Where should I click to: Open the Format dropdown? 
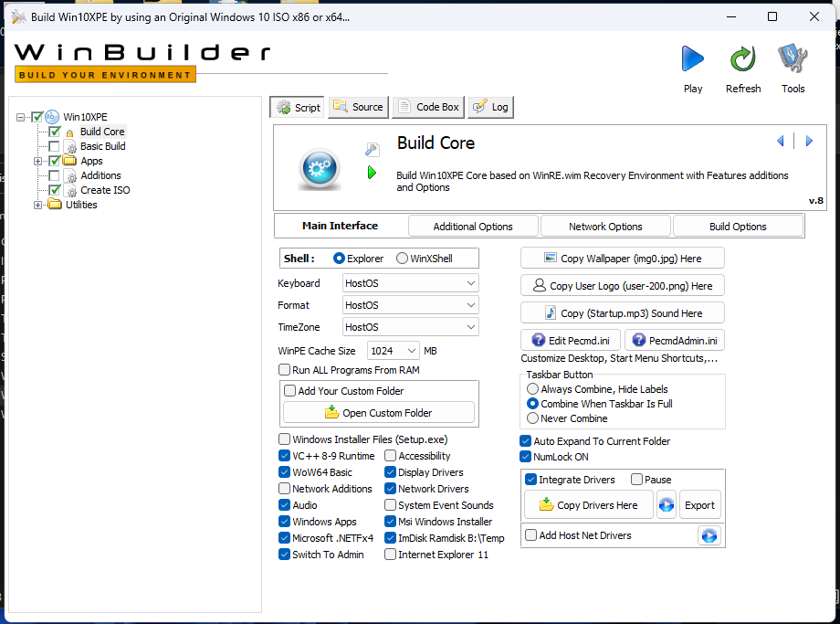pyautogui.click(x=410, y=305)
